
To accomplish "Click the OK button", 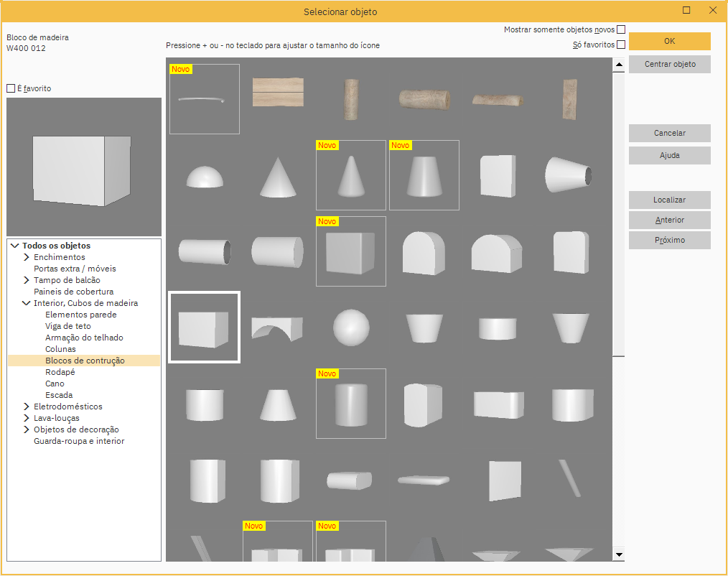I will [669, 41].
